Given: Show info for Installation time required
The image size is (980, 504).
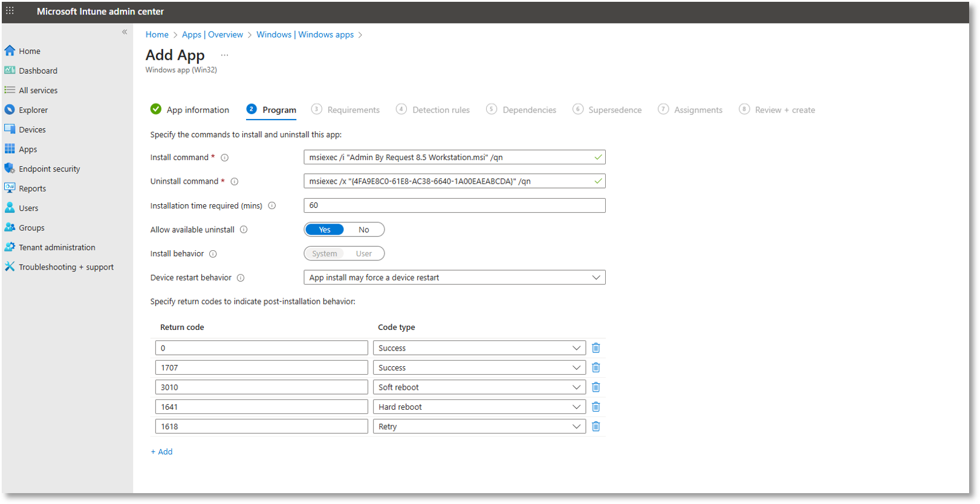Looking at the screenshot, I should [272, 205].
